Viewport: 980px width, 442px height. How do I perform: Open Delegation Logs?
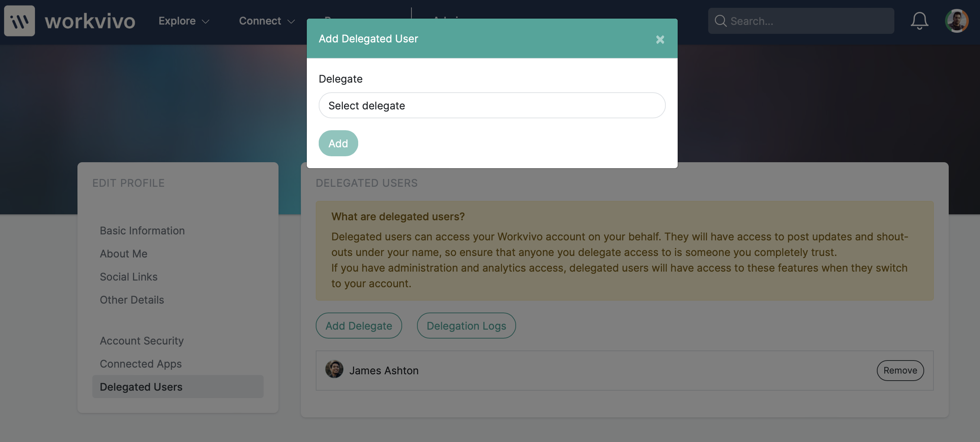(x=466, y=326)
